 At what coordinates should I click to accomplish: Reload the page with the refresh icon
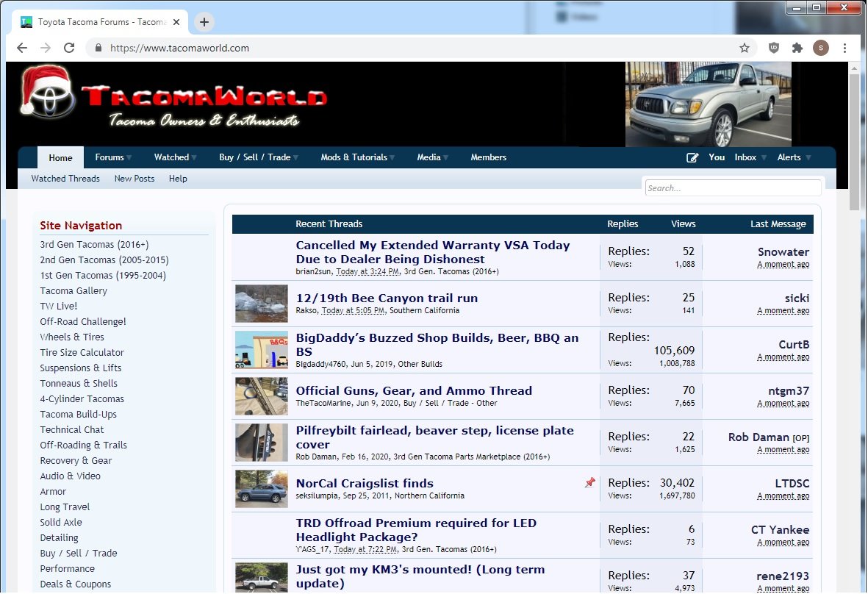(x=69, y=49)
